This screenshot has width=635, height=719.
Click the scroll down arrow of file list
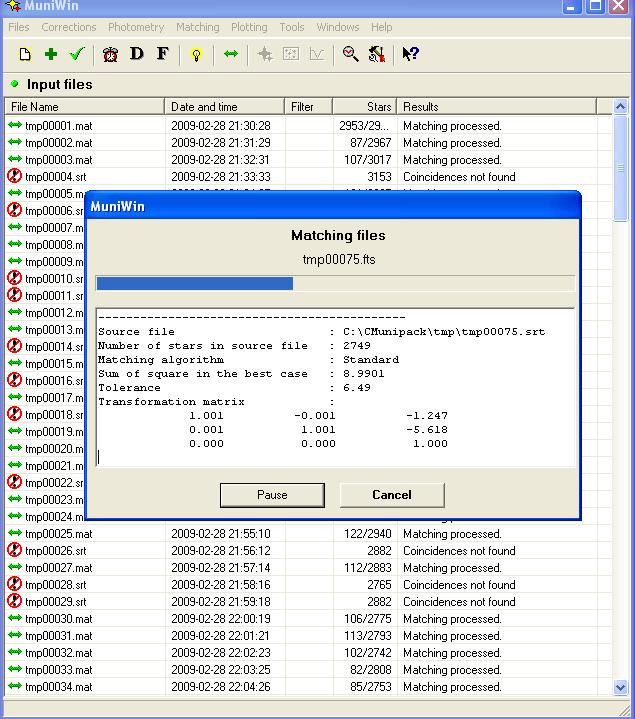[620, 687]
